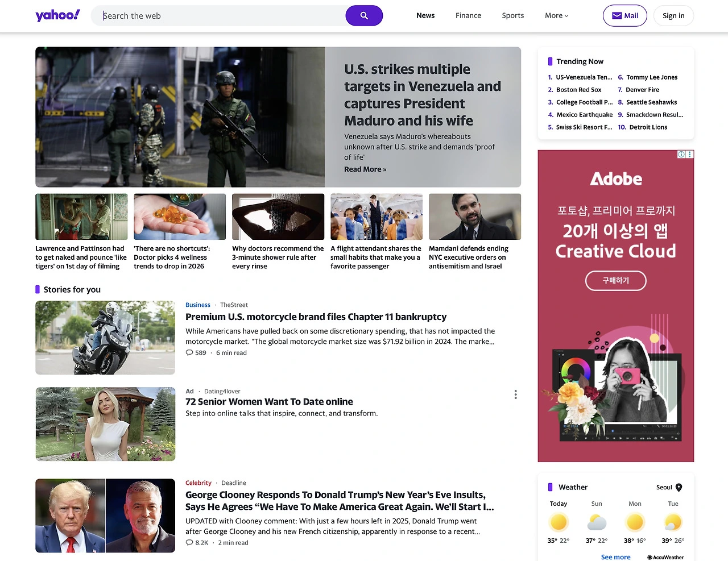This screenshot has height=561, width=728.
Task: Open the Sports section
Action: (x=513, y=16)
